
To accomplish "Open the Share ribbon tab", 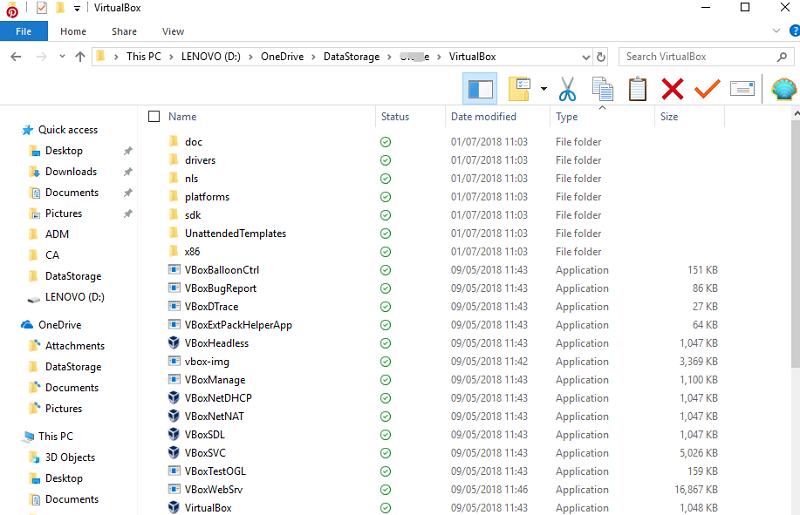I will tap(124, 31).
